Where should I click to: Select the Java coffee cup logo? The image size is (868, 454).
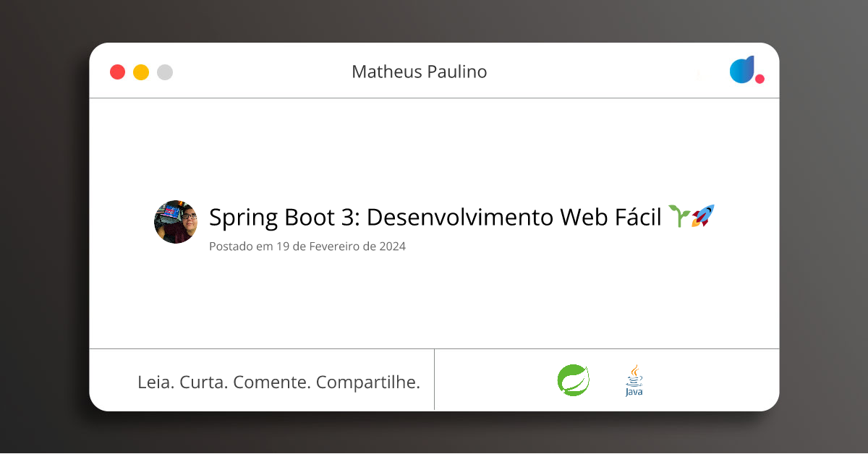[634, 379]
